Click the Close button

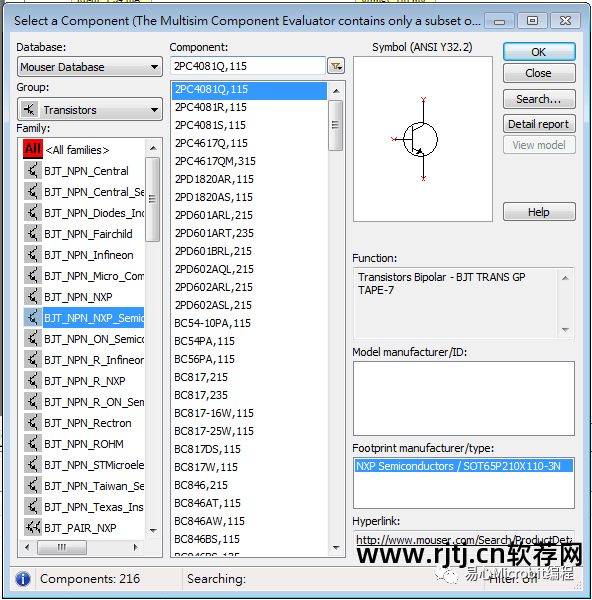tap(539, 73)
